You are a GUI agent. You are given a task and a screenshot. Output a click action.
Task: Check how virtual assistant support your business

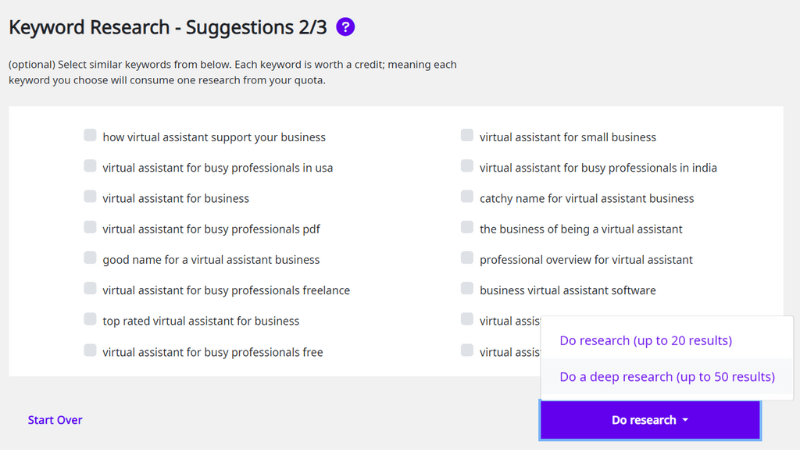coord(90,135)
